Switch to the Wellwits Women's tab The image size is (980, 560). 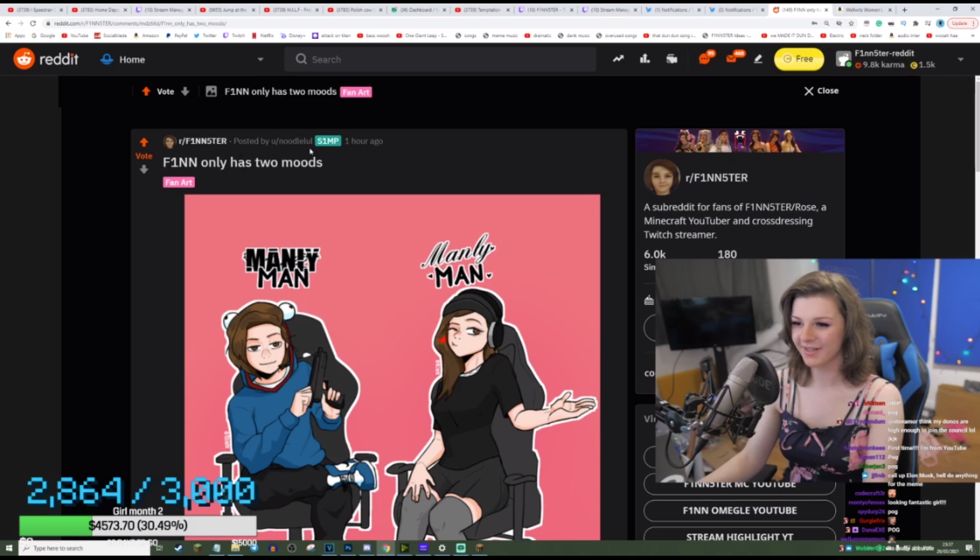(865, 10)
